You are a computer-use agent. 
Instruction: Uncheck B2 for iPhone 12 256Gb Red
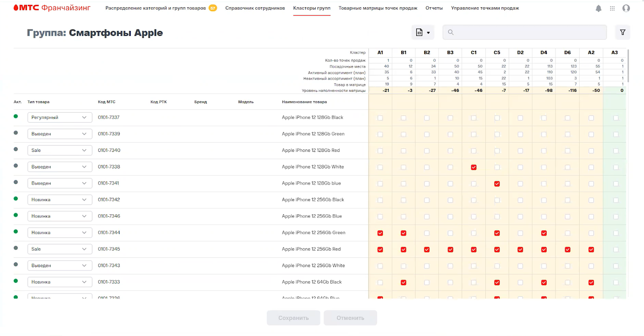click(427, 250)
